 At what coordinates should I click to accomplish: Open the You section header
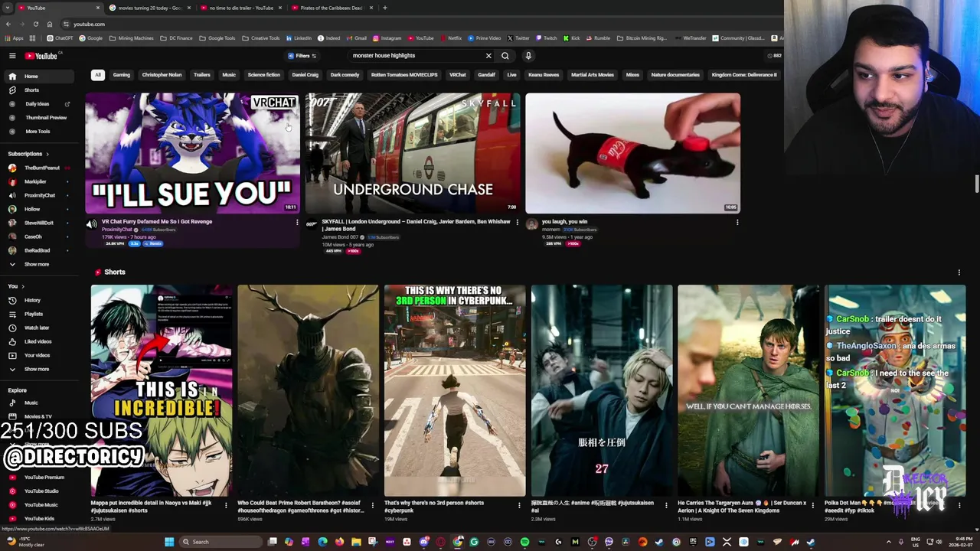click(x=15, y=286)
